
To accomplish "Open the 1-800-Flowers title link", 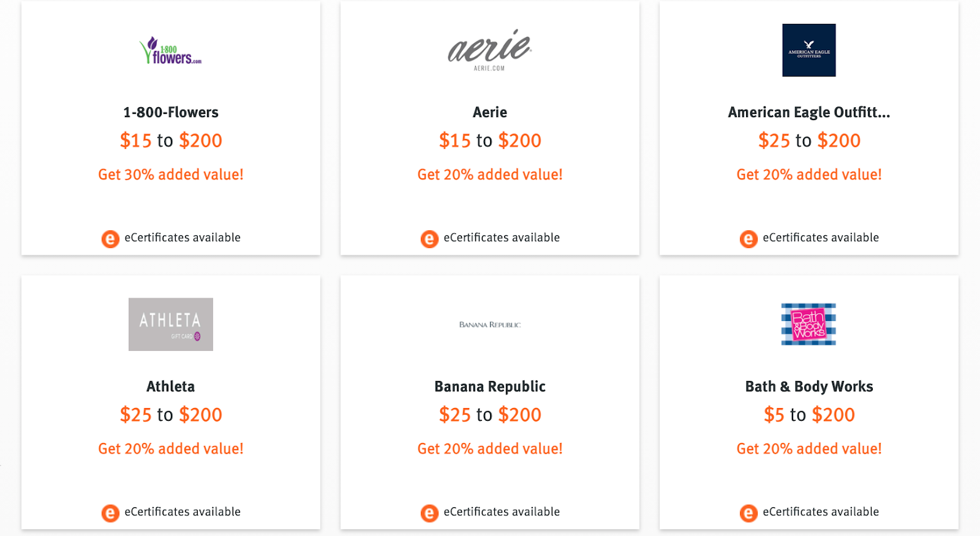I will tap(170, 112).
